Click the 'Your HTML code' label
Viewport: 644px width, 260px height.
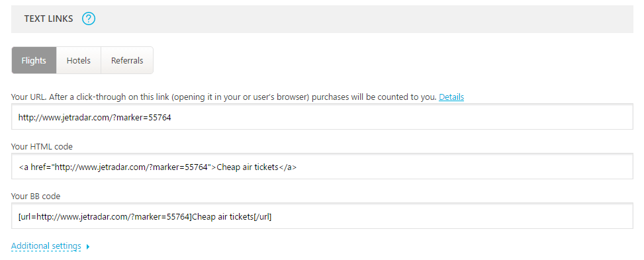(x=42, y=147)
